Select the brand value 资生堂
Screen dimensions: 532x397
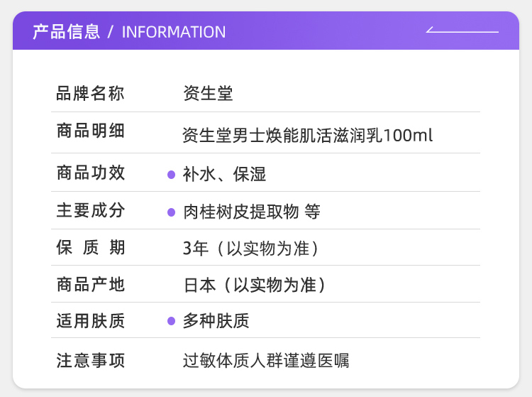point(208,93)
